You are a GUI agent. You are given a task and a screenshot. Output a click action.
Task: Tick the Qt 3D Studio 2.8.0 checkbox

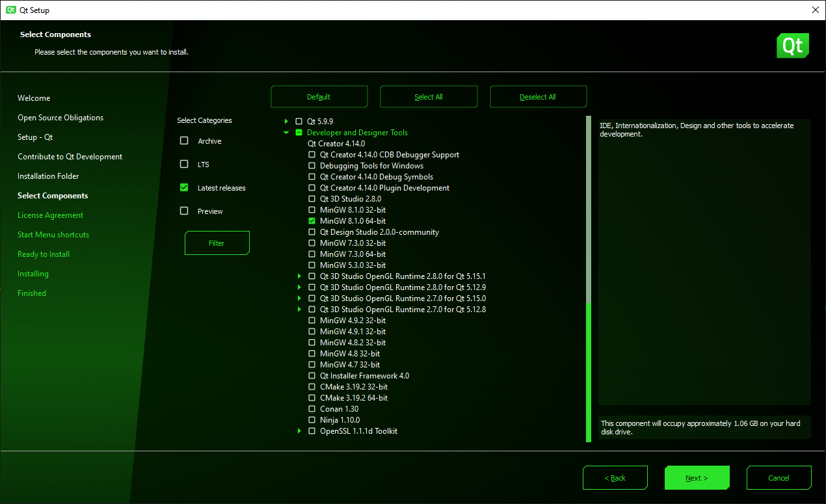click(x=312, y=199)
